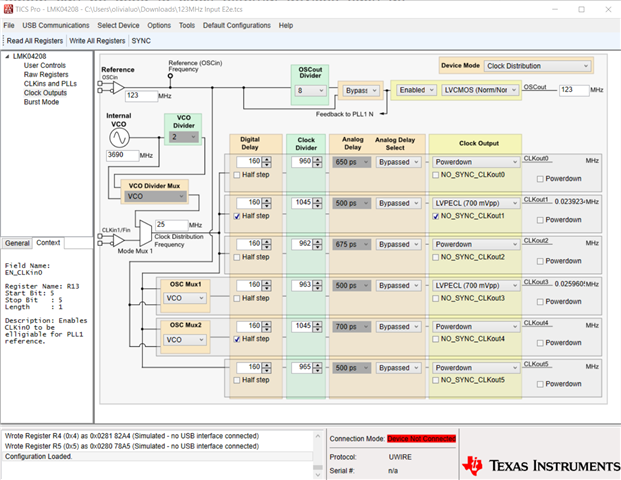Click the TICS Pro app icon in title bar
The height and width of the screenshot is (480, 621).
point(8,9)
